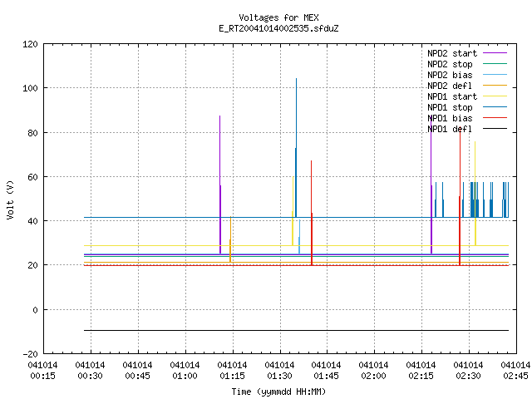532x399 pixels.
Task: Click the yellow NPD1 start legend line
Action: (495, 96)
